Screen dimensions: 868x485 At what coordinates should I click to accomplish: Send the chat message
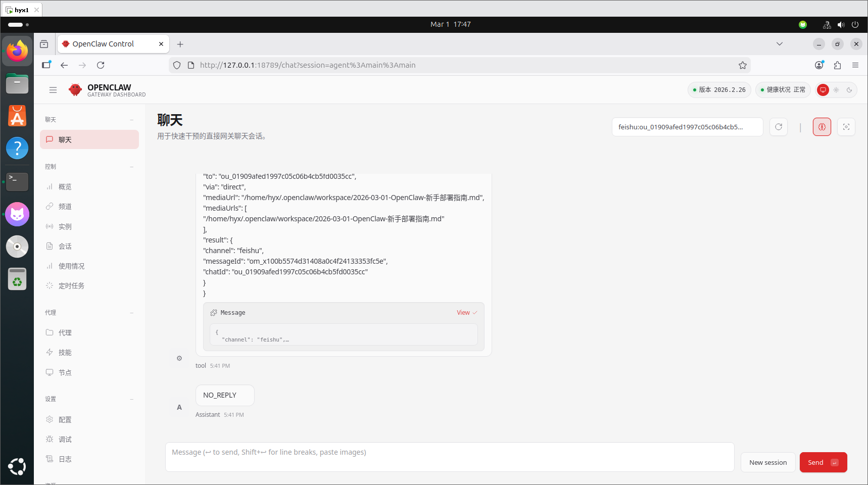pyautogui.click(x=824, y=462)
